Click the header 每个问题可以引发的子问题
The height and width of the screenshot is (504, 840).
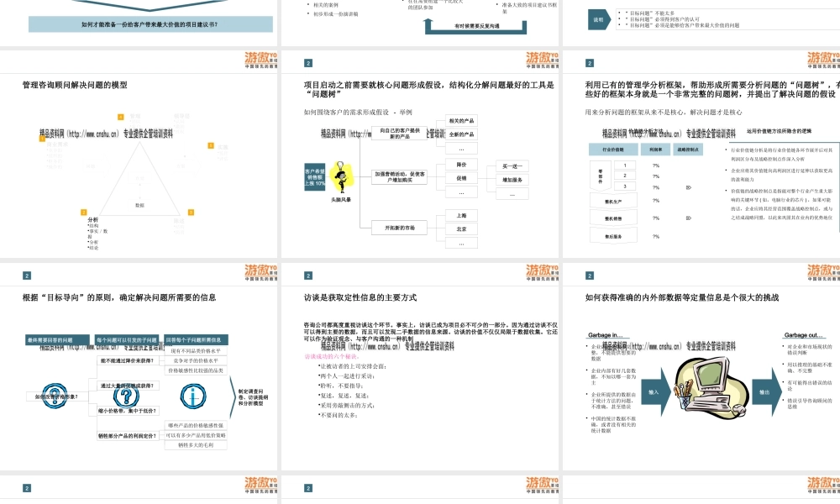point(127,340)
